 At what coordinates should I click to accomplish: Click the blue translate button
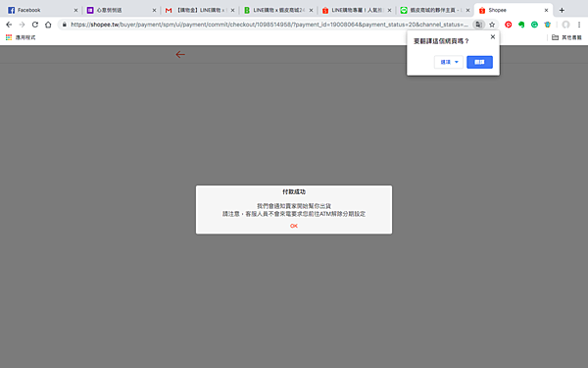click(479, 62)
